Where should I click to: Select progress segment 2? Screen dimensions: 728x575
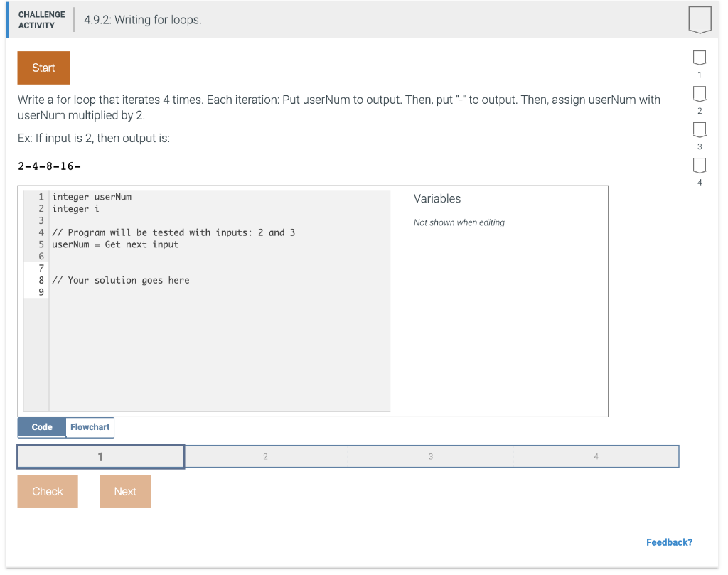pos(266,456)
